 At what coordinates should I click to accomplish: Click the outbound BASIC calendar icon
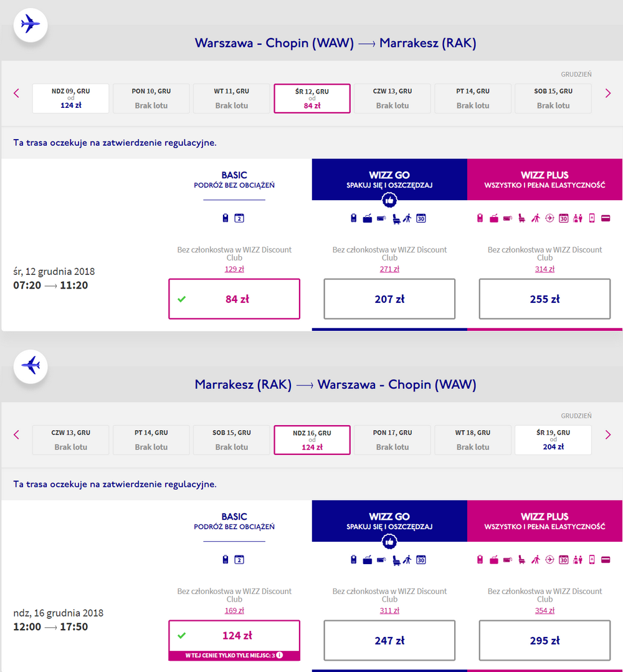(x=239, y=218)
